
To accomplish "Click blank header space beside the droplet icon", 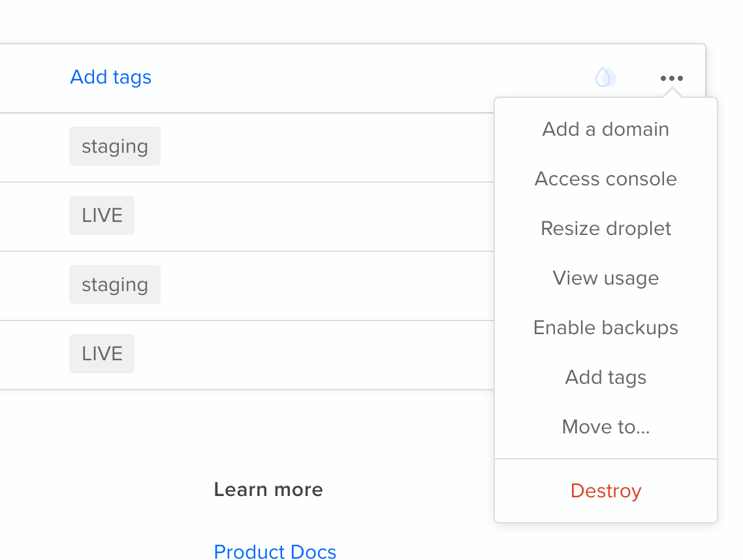I will [392, 78].
